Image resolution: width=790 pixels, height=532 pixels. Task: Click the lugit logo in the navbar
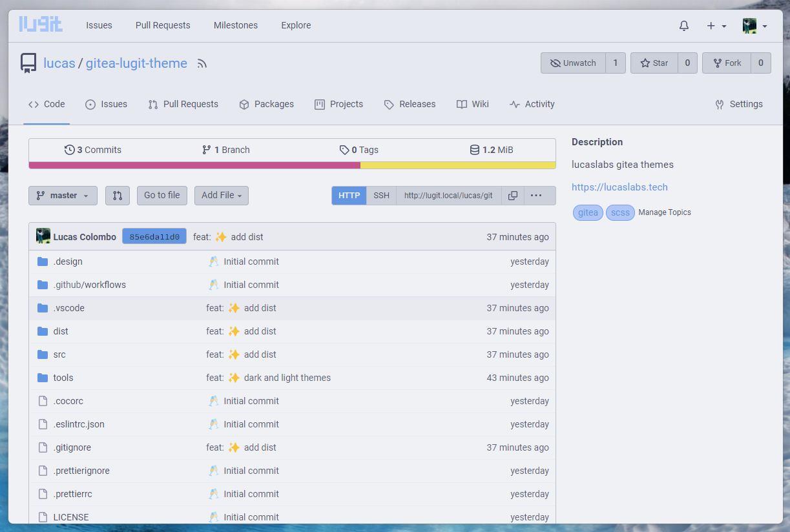41,24
